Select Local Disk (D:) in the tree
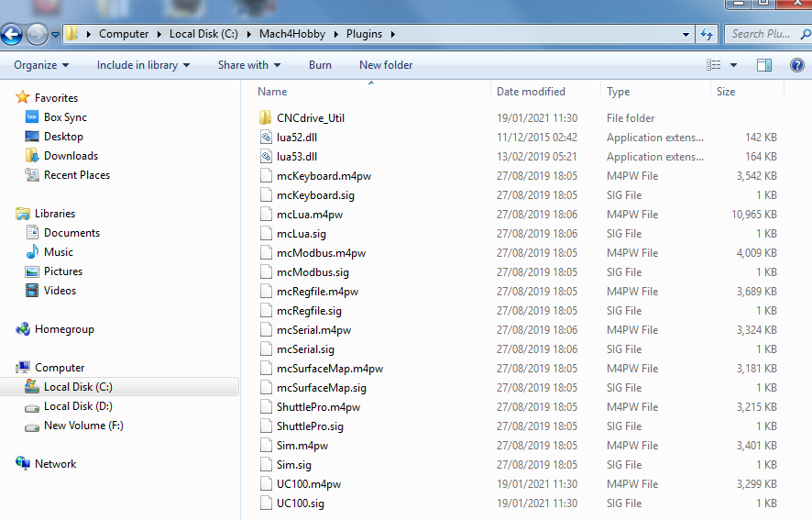Screen dimensions: 812x520 pyautogui.click(x=78, y=406)
